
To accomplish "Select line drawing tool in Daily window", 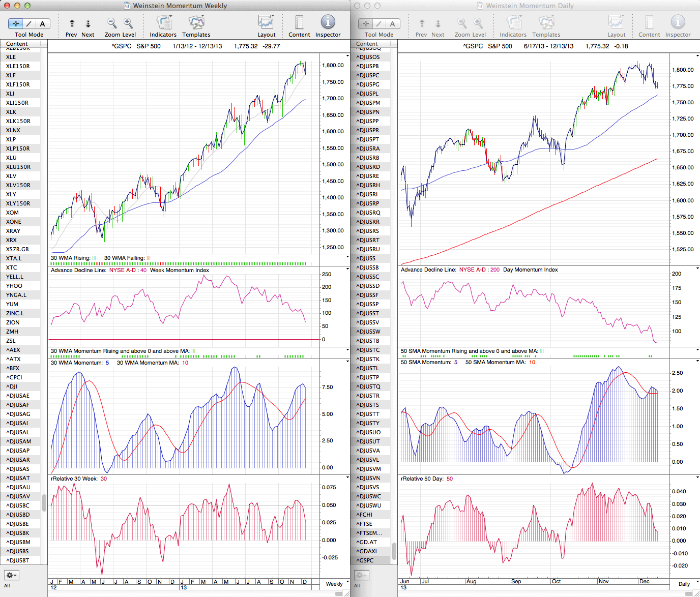I will pos(380,24).
